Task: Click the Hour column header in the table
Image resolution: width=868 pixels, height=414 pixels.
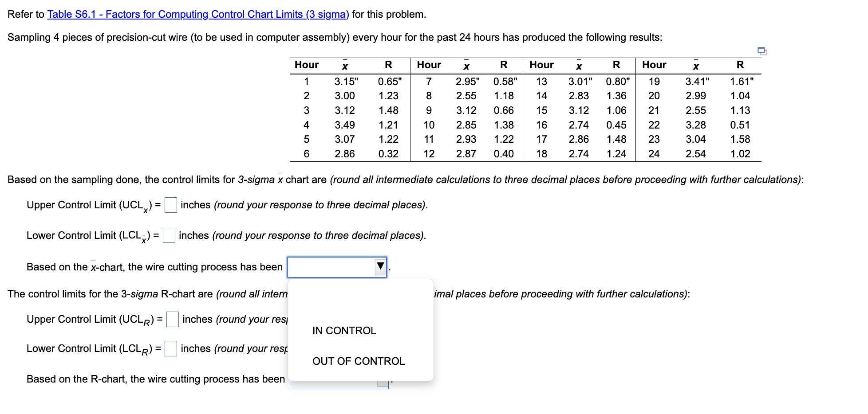Action: pos(306,65)
